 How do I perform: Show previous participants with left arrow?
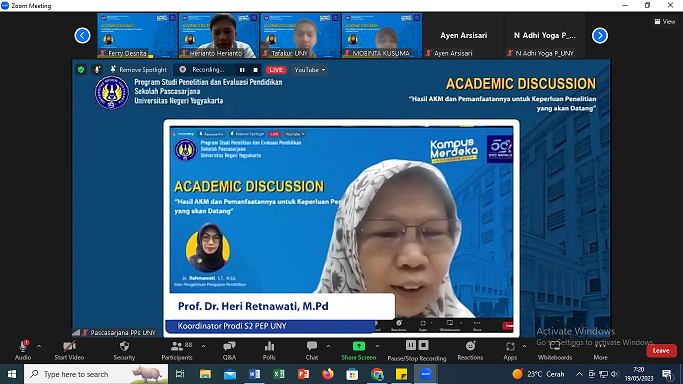[82, 35]
